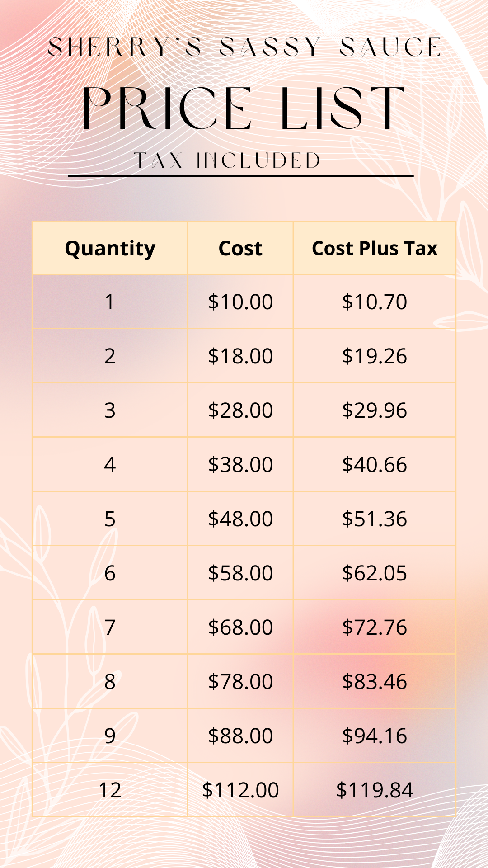
Task: Click the $19.26 price cell
Action: (375, 356)
